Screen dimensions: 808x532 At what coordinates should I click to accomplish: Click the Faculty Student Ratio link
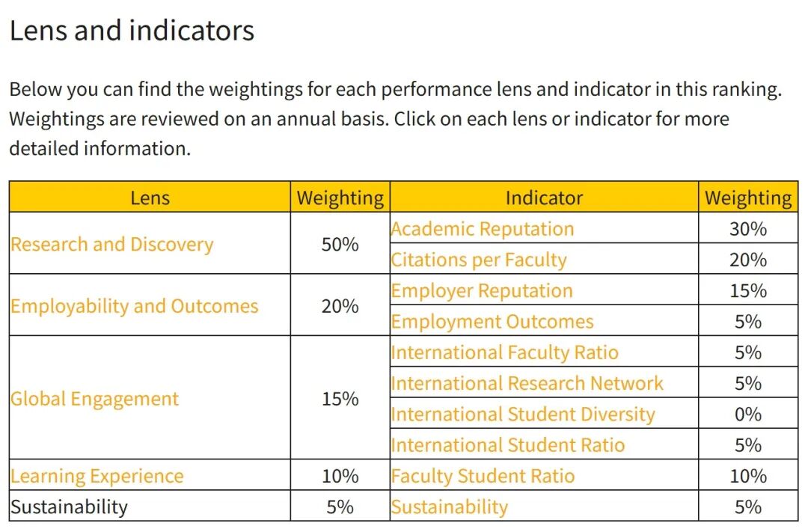(483, 477)
